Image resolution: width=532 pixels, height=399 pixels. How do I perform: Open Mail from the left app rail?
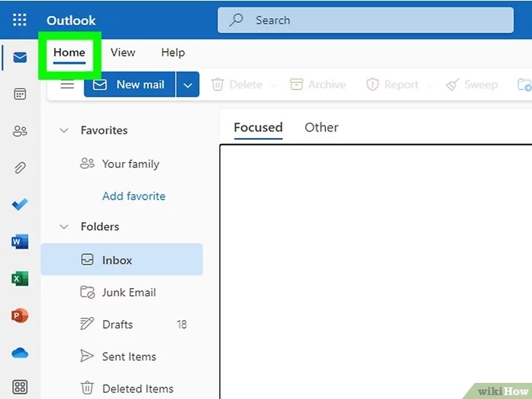click(x=20, y=57)
